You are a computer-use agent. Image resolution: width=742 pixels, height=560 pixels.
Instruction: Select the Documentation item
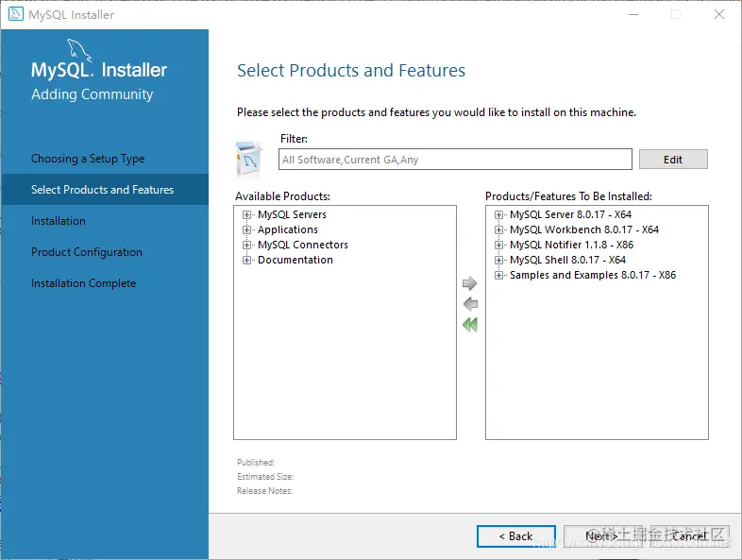tap(295, 260)
